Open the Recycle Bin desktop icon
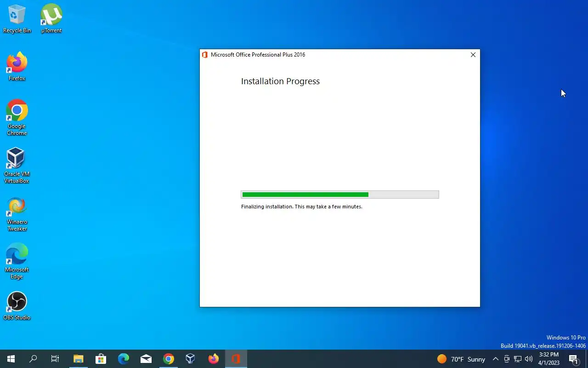This screenshot has height=368, width=588. pyautogui.click(x=17, y=19)
